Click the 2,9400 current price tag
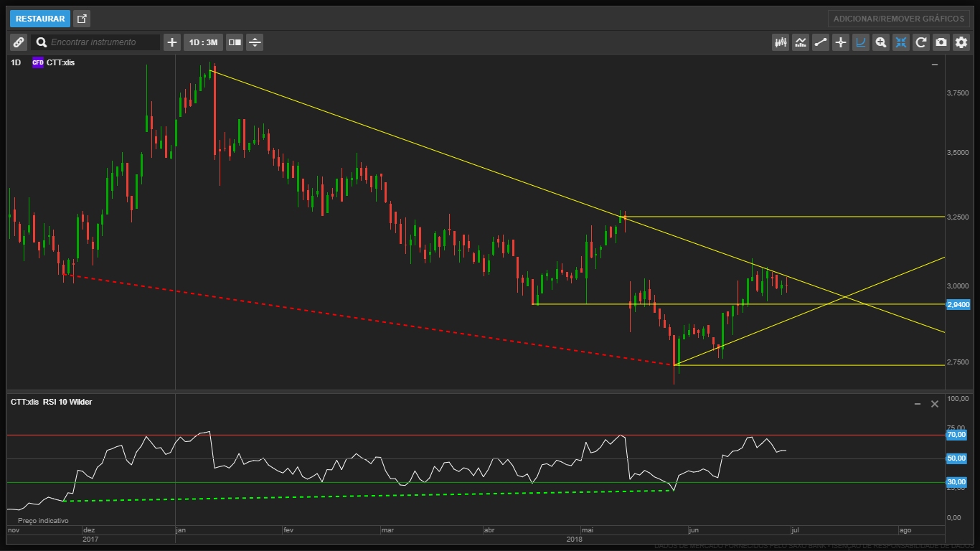The width and height of the screenshot is (980, 551). 958,305
